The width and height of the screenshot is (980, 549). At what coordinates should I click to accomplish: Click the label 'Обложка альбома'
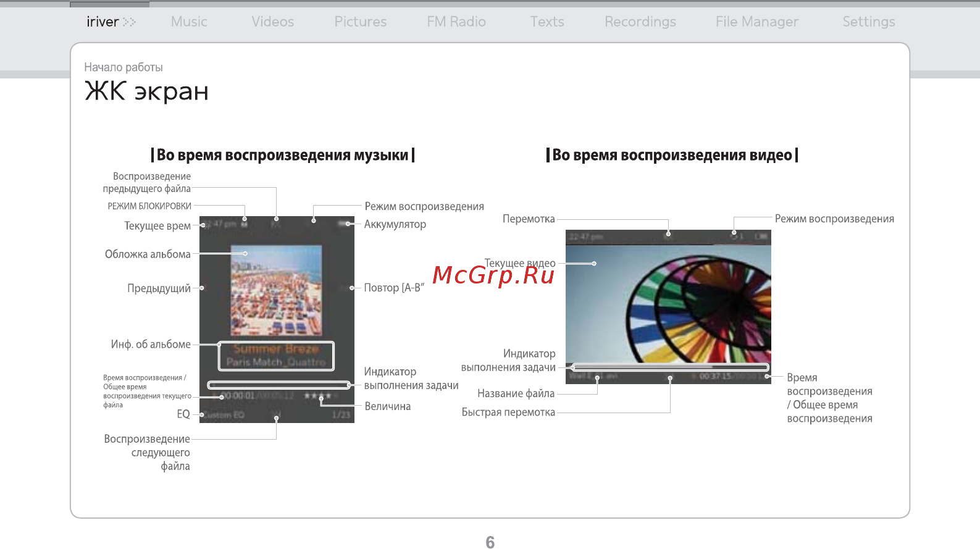(x=148, y=254)
